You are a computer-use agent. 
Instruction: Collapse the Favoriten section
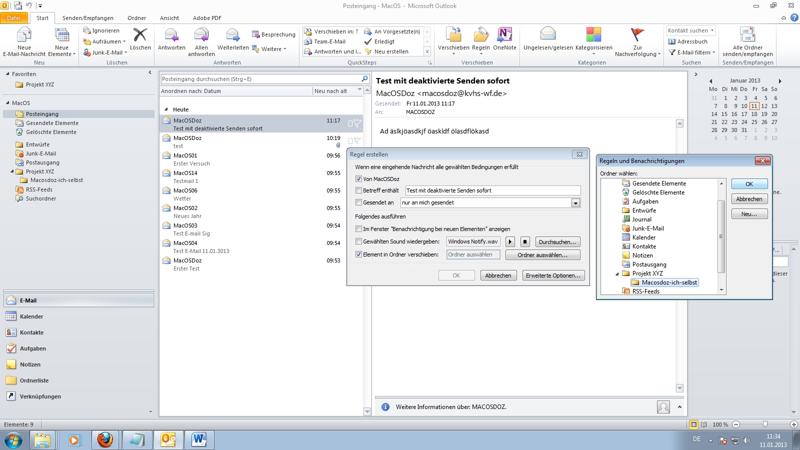(8, 74)
